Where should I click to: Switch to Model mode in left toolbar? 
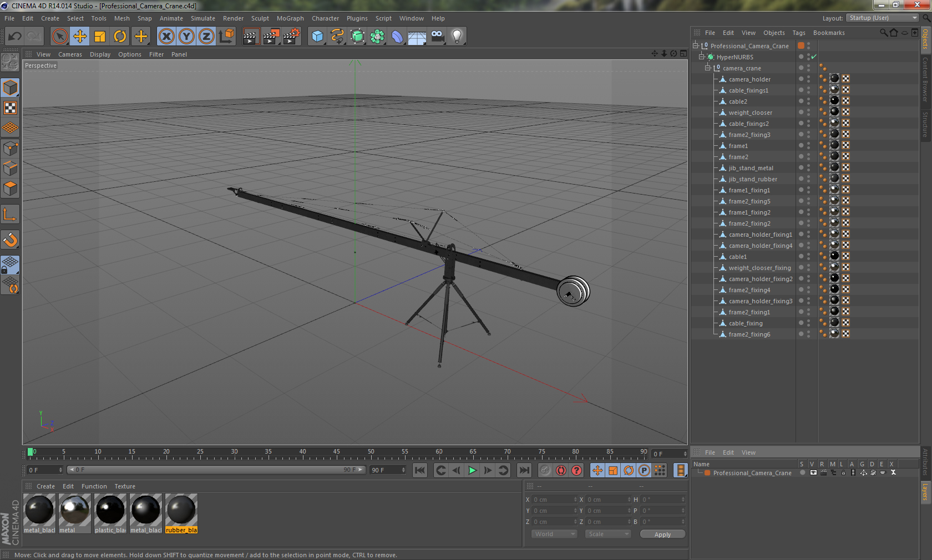tap(10, 88)
